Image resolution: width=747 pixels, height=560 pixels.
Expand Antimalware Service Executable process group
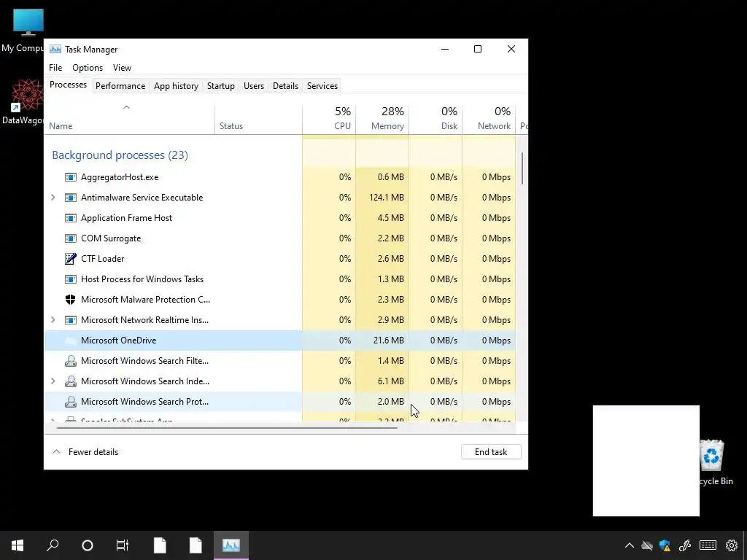[x=53, y=198]
